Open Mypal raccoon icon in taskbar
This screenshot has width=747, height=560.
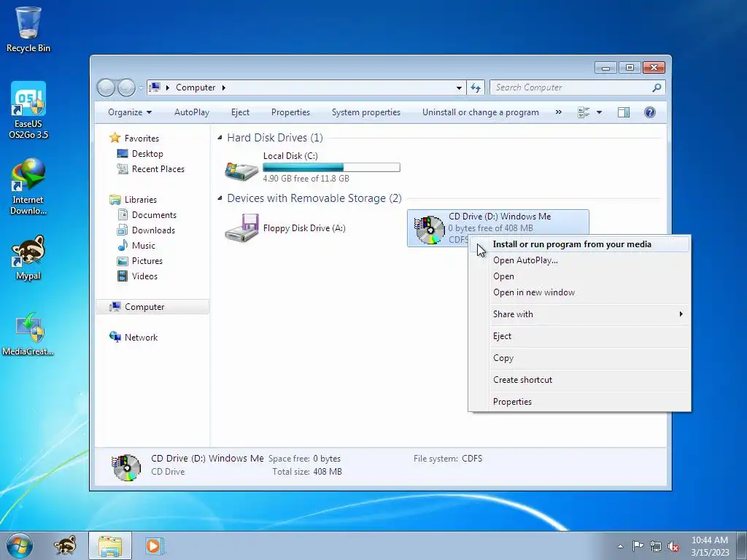[65, 545]
